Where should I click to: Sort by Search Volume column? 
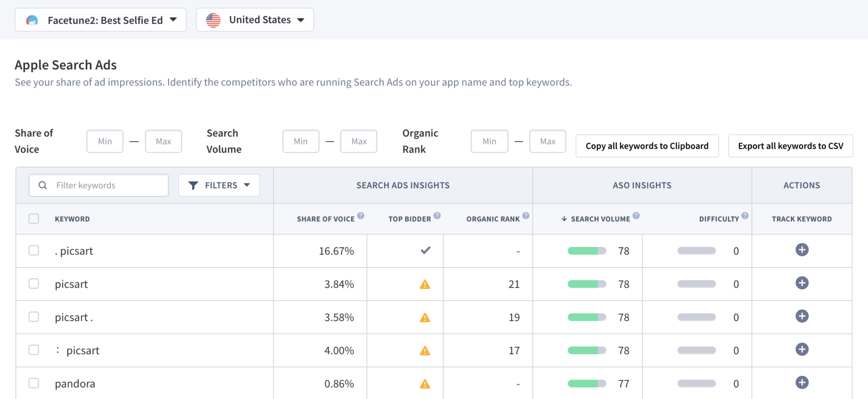(x=600, y=219)
